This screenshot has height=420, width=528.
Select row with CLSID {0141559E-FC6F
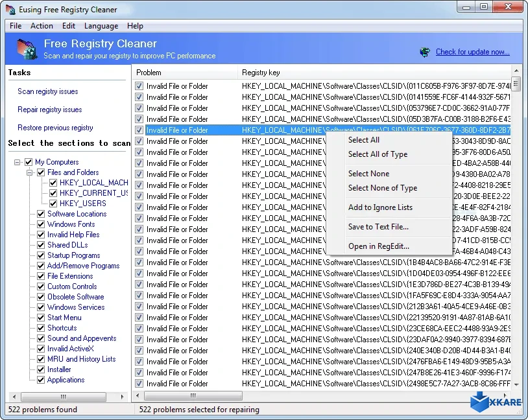click(x=322, y=97)
